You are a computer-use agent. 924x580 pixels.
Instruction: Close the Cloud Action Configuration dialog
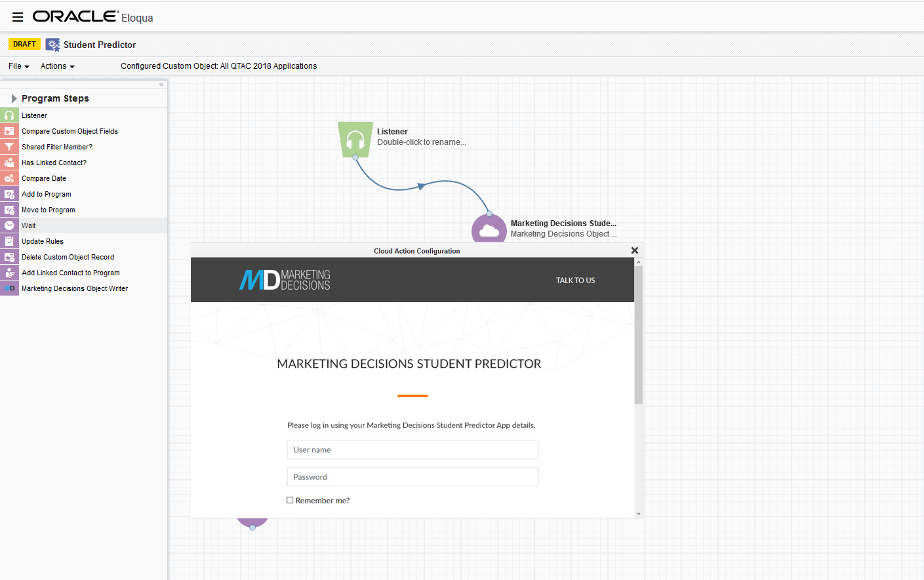pyautogui.click(x=634, y=250)
